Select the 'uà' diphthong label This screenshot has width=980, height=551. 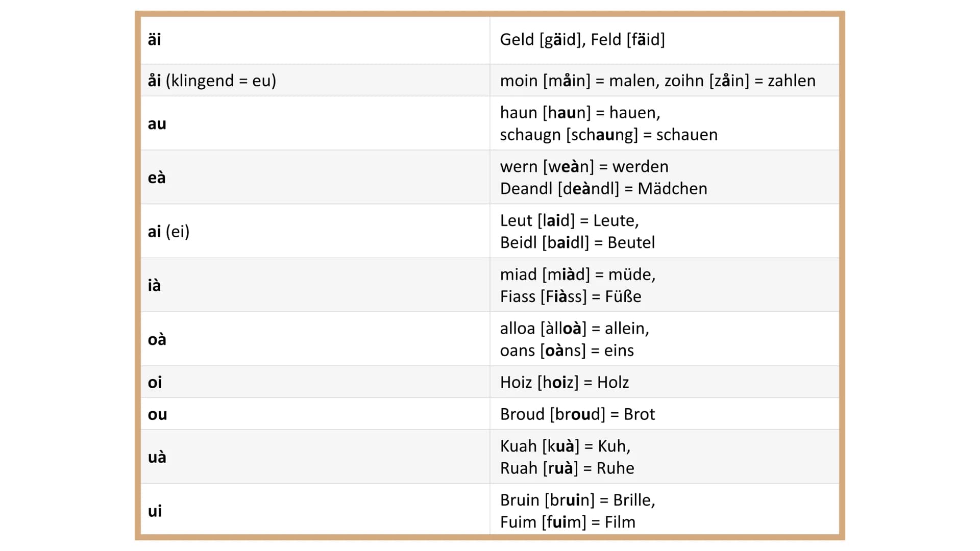click(x=157, y=457)
